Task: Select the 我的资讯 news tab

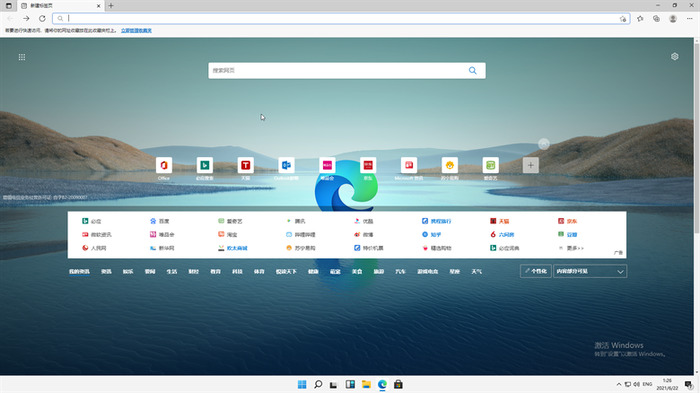Action: click(x=79, y=272)
